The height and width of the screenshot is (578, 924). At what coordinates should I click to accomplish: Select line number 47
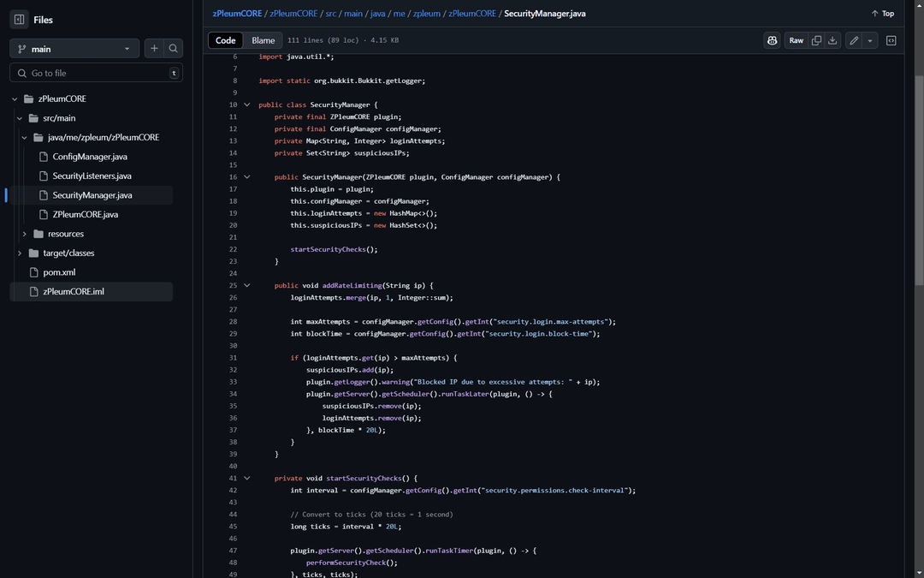click(234, 551)
